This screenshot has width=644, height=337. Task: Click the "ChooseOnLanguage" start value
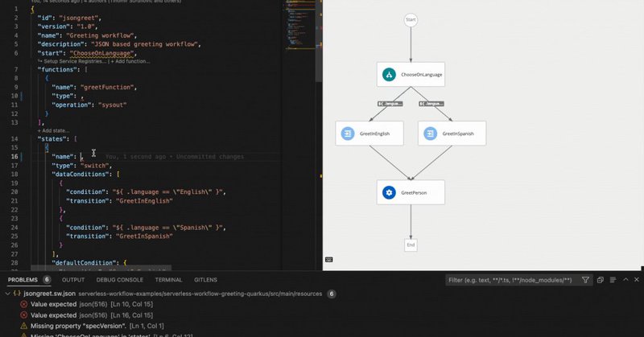coord(102,53)
